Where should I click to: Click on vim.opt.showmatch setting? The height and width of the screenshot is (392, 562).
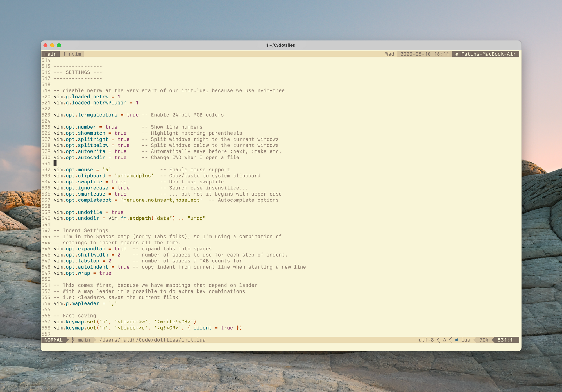click(x=90, y=133)
